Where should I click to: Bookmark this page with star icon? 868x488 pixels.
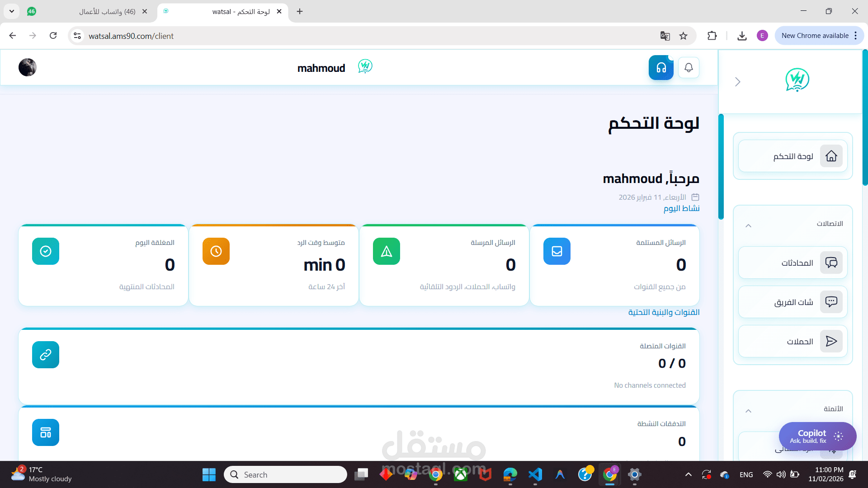click(x=683, y=36)
